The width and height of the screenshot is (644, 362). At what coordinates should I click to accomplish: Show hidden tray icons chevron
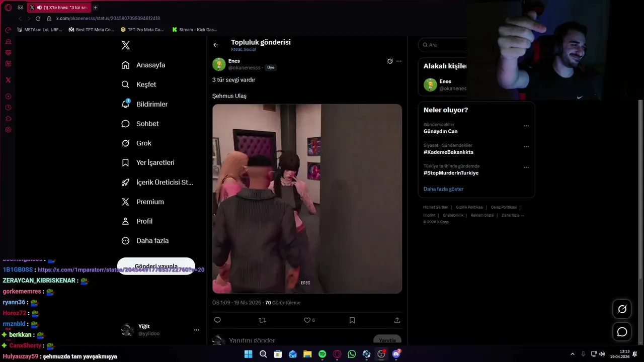click(x=572, y=354)
